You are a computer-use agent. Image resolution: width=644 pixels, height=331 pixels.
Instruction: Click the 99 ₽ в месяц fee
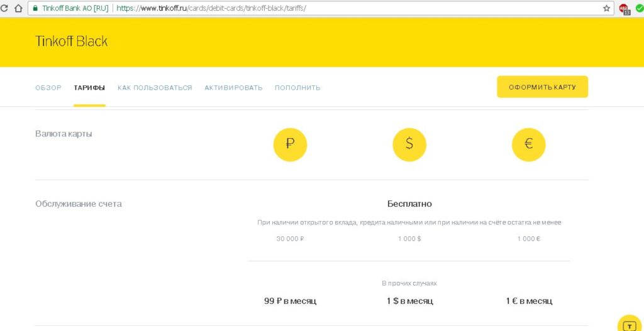290,301
